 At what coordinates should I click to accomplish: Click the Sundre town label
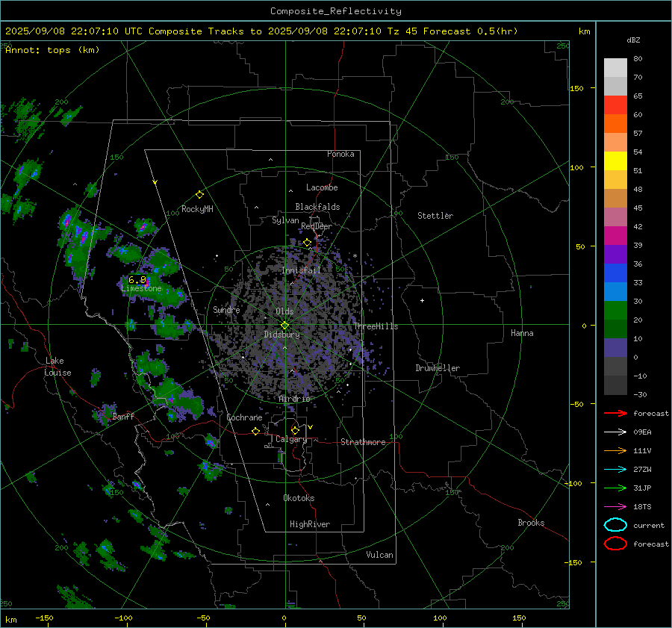[226, 309]
